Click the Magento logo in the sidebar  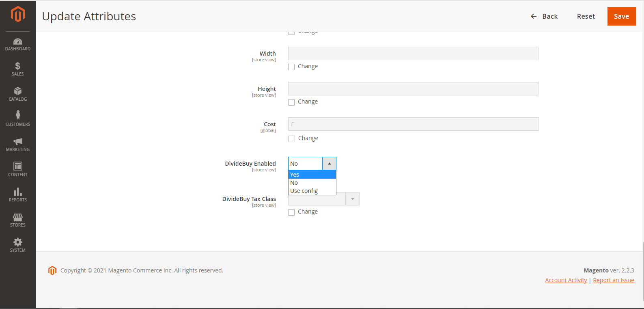[x=18, y=15]
